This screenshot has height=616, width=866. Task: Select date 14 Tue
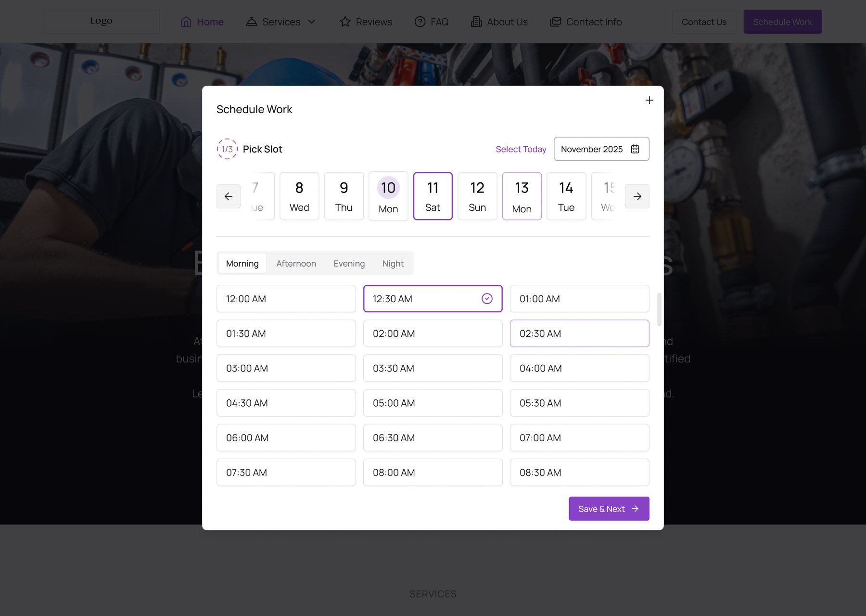pyautogui.click(x=566, y=196)
